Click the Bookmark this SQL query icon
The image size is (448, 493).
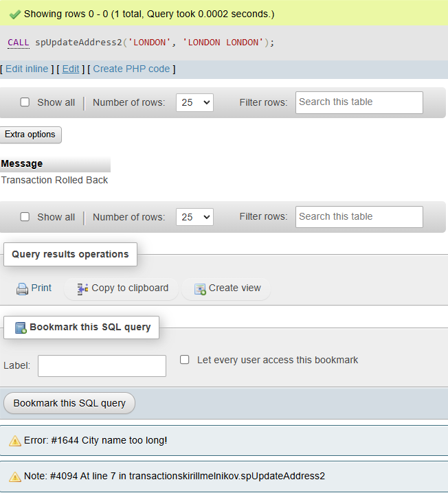point(21,328)
